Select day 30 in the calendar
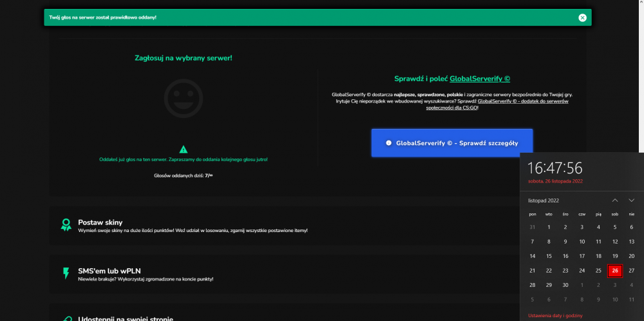This screenshot has width=644, height=321. (x=565, y=286)
